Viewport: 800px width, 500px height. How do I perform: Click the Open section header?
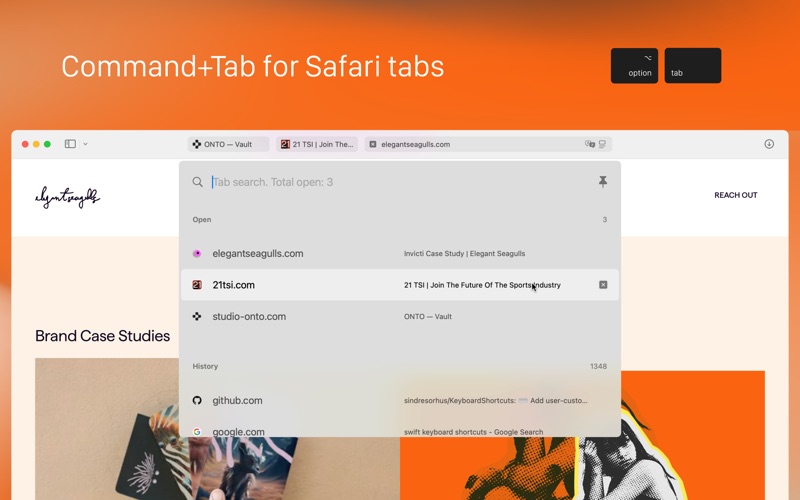pyautogui.click(x=202, y=219)
